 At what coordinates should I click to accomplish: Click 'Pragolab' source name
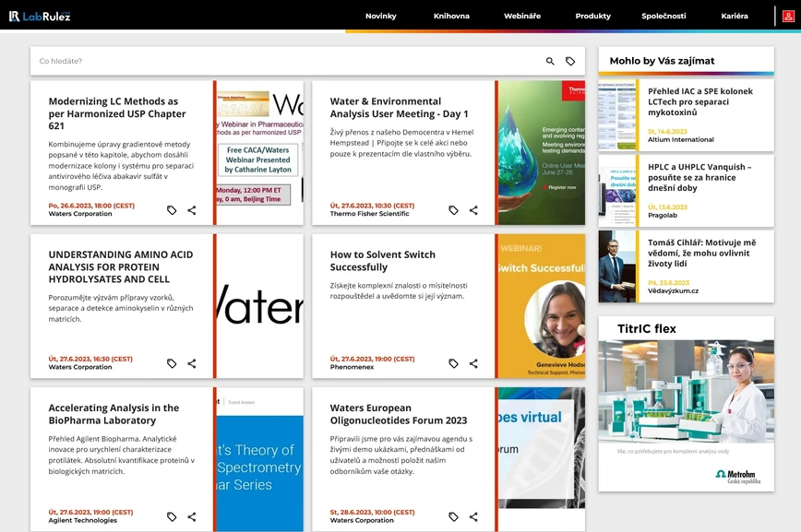663,215
